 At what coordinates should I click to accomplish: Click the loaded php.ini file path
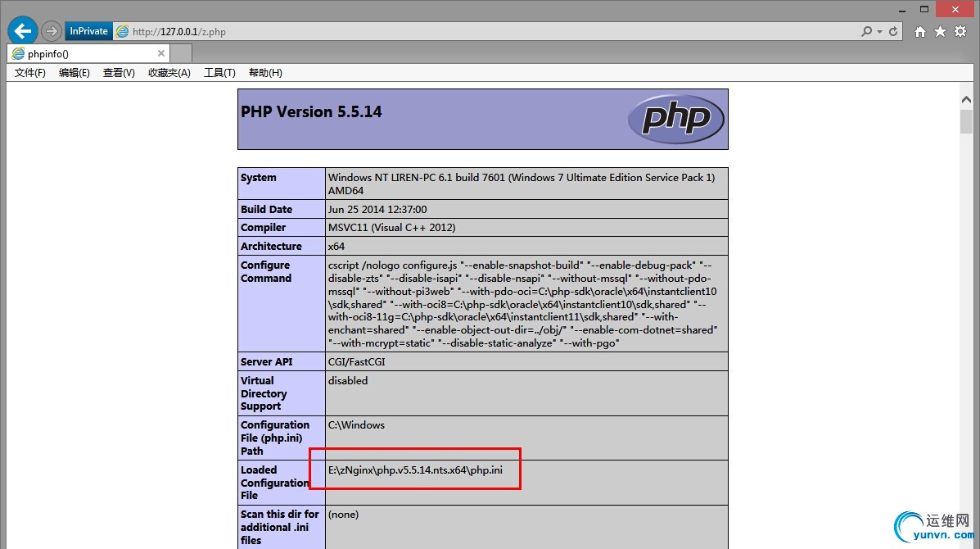[x=415, y=470]
